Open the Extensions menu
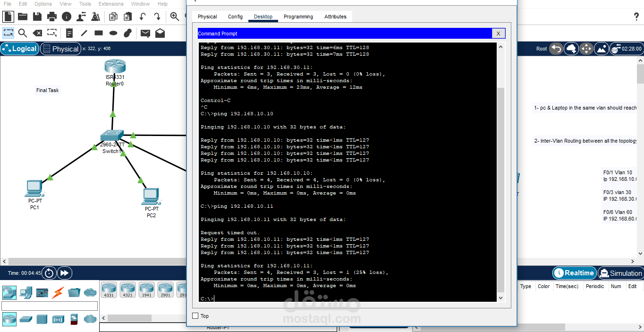 tap(111, 4)
